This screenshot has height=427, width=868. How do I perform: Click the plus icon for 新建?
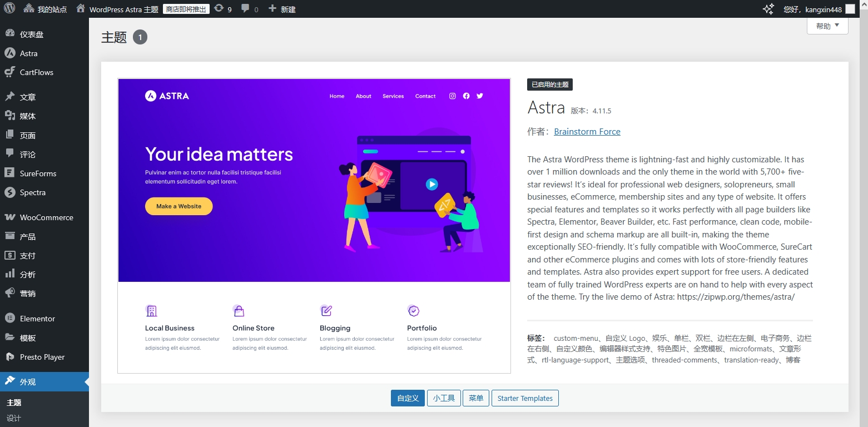click(272, 9)
